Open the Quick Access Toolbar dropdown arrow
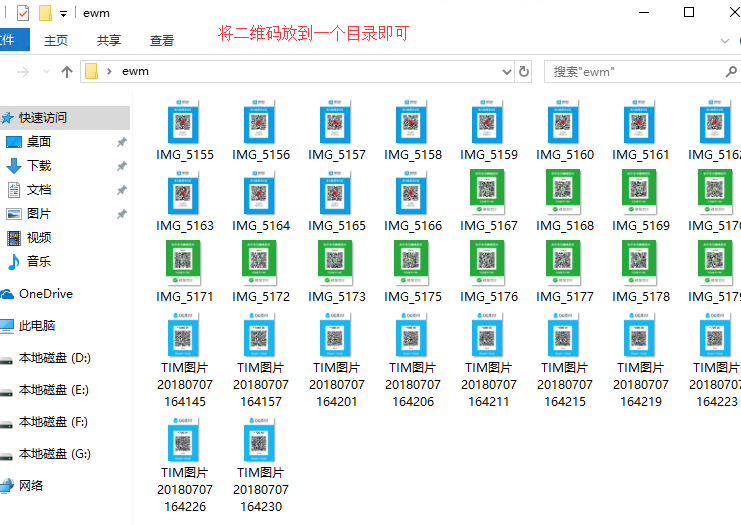741x525 pixels. click(x=64, y=13)
